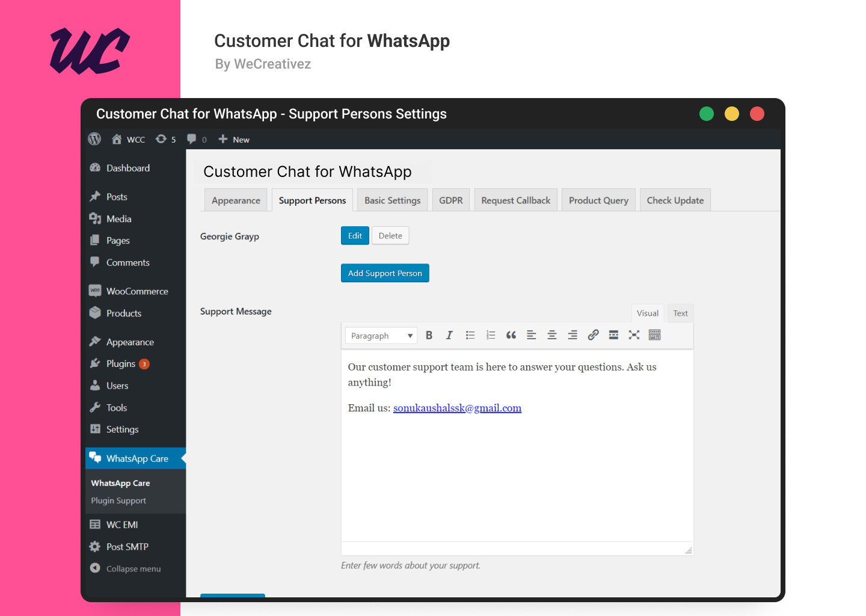Viewport: 866px width, 616px height.
Task: Insert a numbered list
Action: (x=491, y=335)
